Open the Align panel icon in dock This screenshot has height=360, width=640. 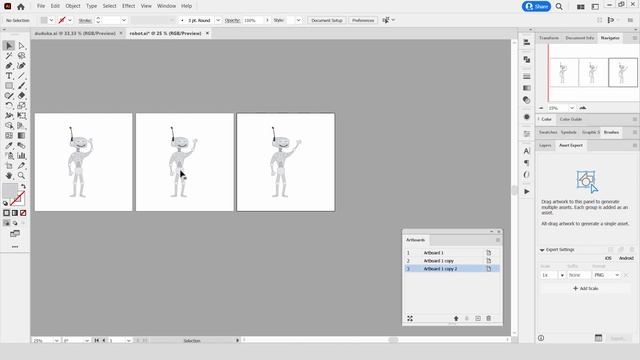527,42
